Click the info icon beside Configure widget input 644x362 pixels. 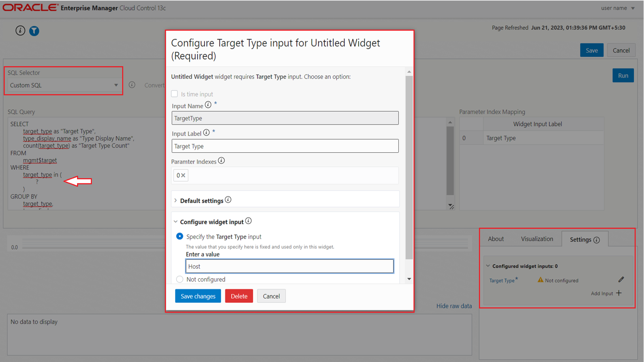(x=248, y=221)
